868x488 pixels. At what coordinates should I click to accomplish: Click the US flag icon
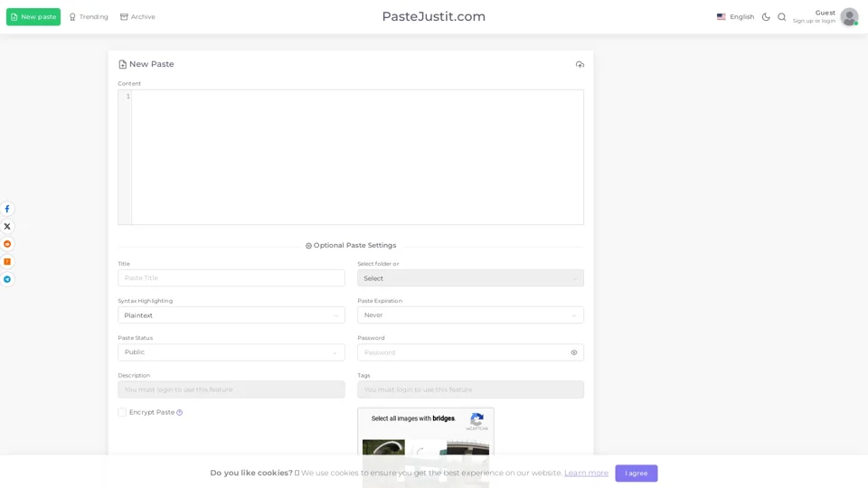pos(721,16)
